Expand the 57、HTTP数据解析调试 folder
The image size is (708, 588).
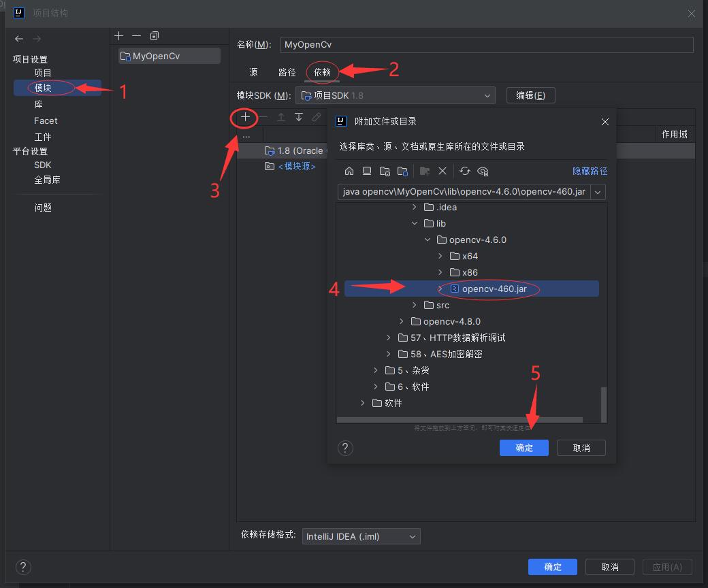(x=388, y=338)
